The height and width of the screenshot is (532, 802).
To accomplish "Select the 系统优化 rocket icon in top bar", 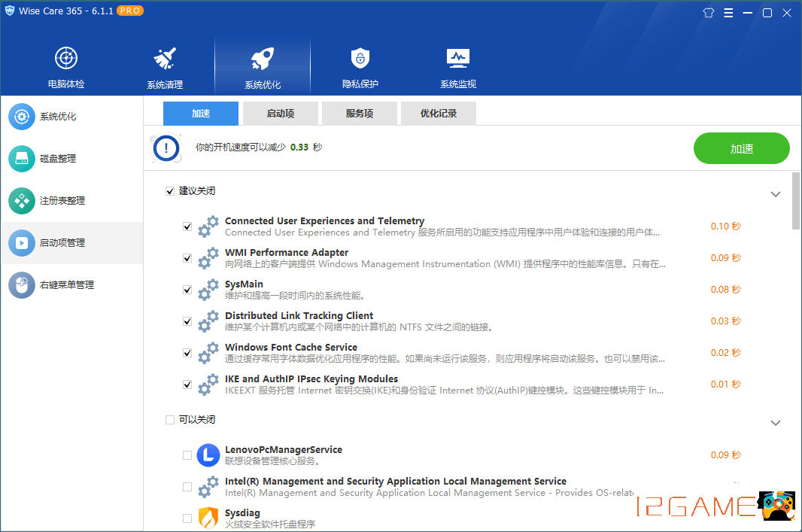I will [x=263, y=58].
